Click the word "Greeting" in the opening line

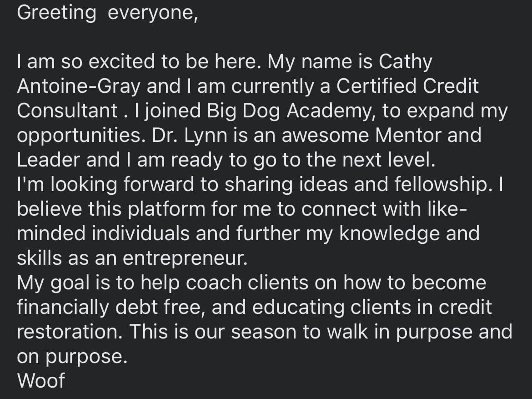(x=56, y=14)
